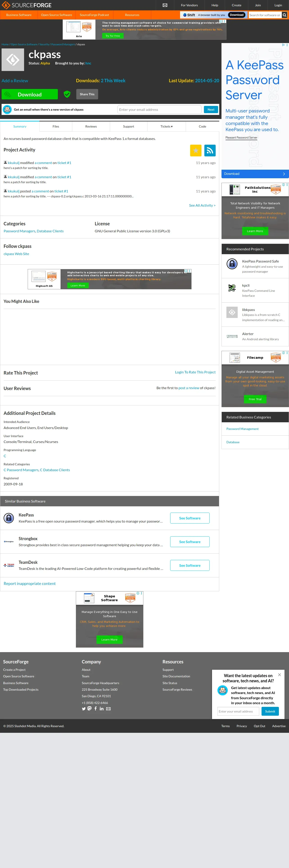Click the search magnifier icon
Screen dimensions: 289x868
[285, 15]
